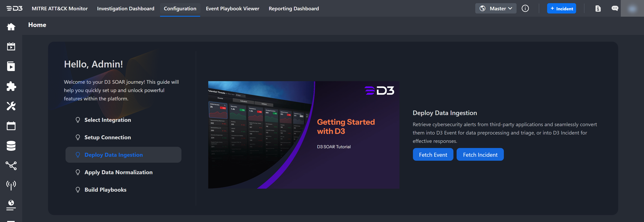The image size is (644, 222).
Task: Open the playbook play-button sidebar icon
Action: (11, 66)
